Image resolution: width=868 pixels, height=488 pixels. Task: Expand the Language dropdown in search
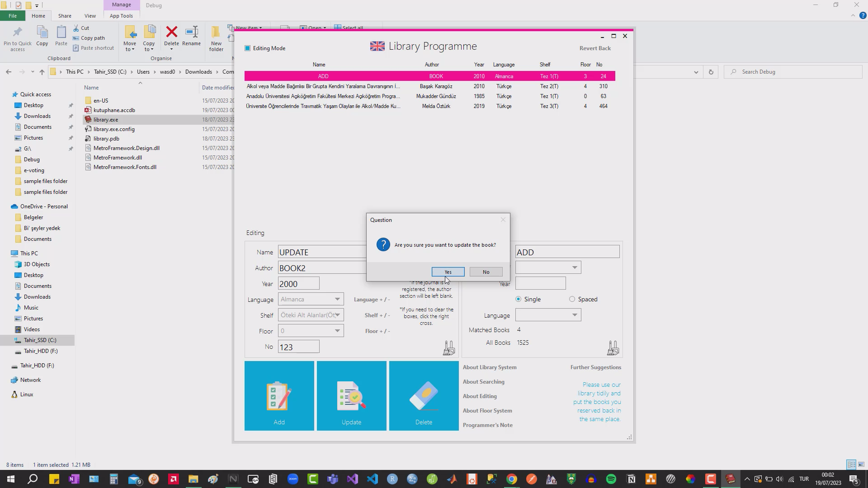574,314
